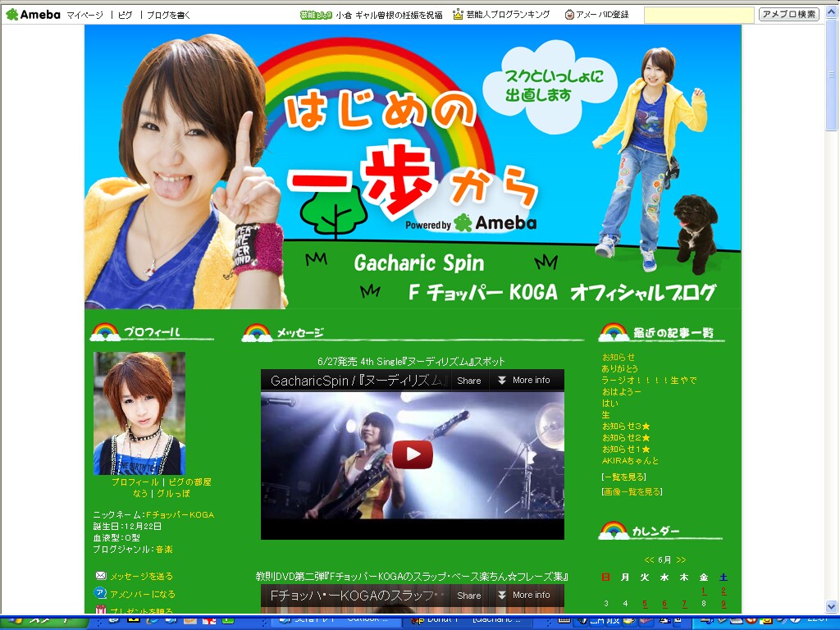Click crown icon beside 芸能人ブログランキング
The image size is (840, 630).
click(458, 15)
